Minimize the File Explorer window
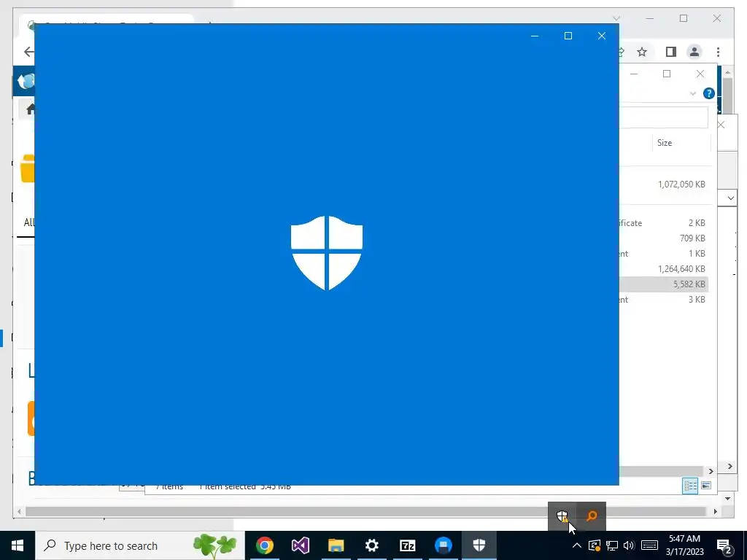 [634, 74]
